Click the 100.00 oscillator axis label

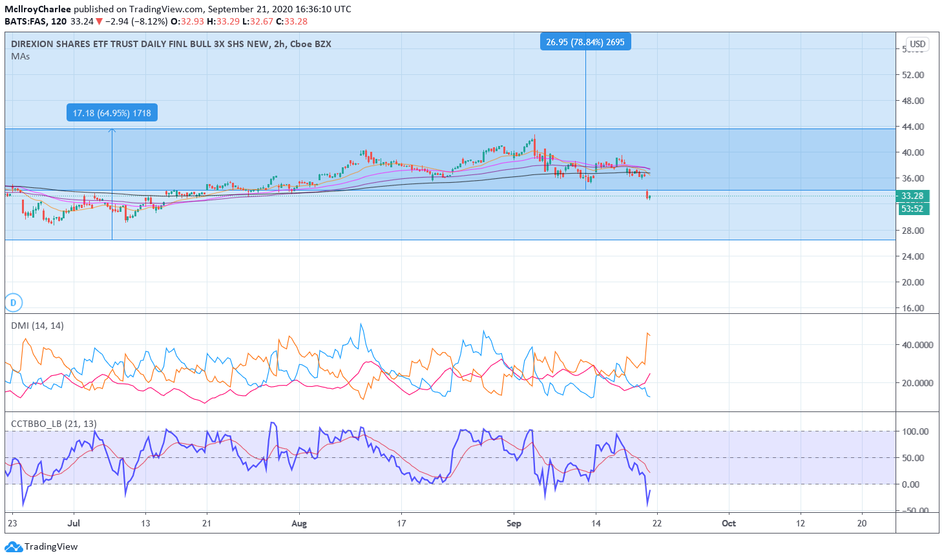916,431
